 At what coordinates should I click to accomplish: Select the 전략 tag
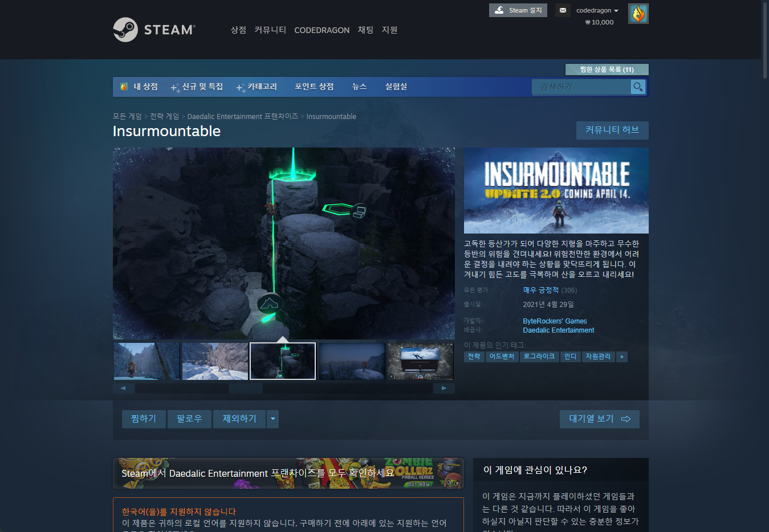[474, 357]
